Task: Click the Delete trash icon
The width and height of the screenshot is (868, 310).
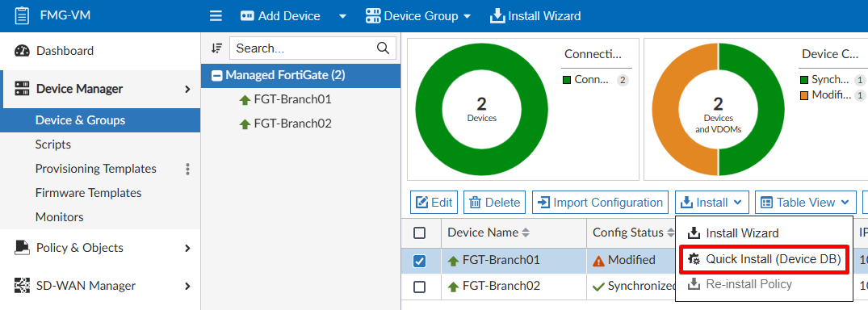Action: tap(475, 203)
